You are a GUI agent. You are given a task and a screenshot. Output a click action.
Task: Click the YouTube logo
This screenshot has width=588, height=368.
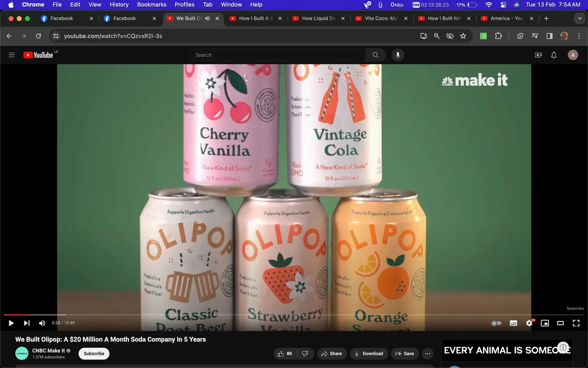[x=38, y=55]
